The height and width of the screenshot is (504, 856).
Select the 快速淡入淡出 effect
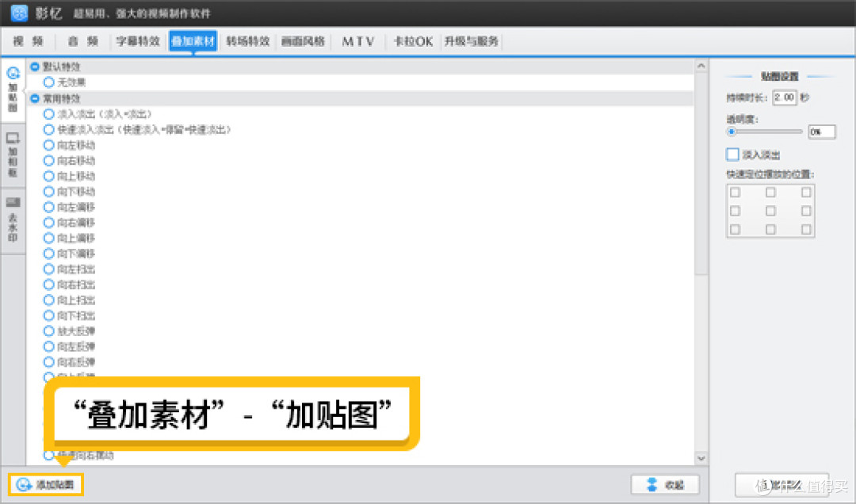pos(48,130)
